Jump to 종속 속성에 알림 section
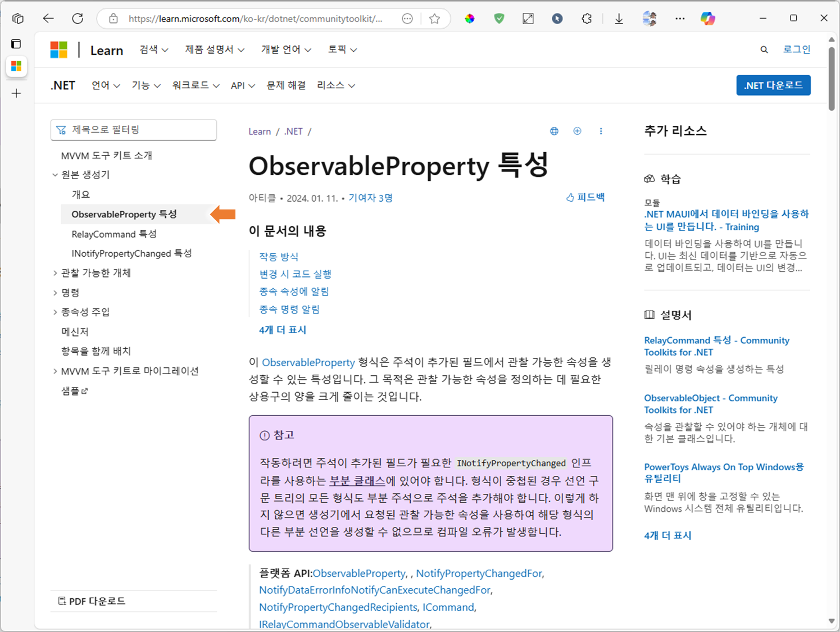This screenshot has width=840, height=632. click(294, 292)
